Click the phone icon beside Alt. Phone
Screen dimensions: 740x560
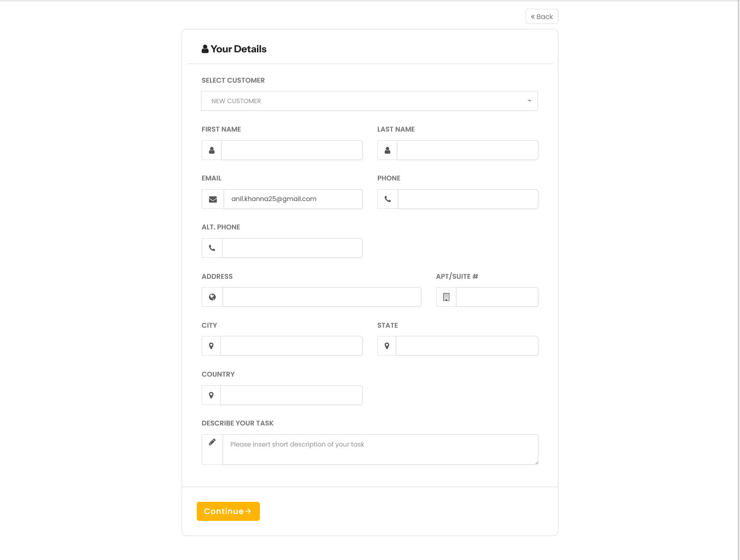212,248
